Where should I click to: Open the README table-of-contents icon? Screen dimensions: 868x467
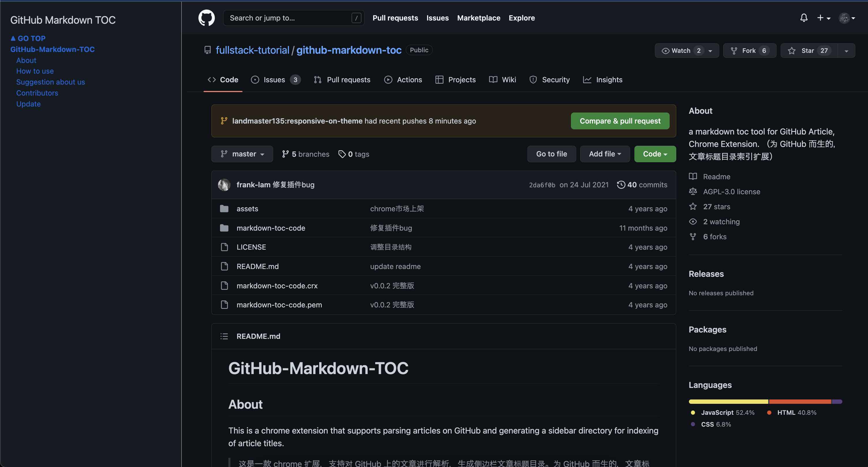click(x=224, y=336)
